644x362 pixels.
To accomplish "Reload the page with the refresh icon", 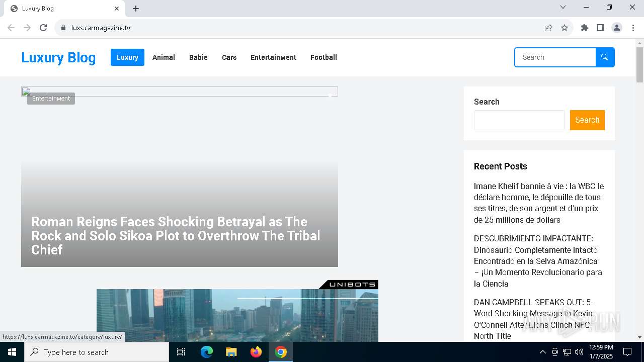I will point(43,28).
